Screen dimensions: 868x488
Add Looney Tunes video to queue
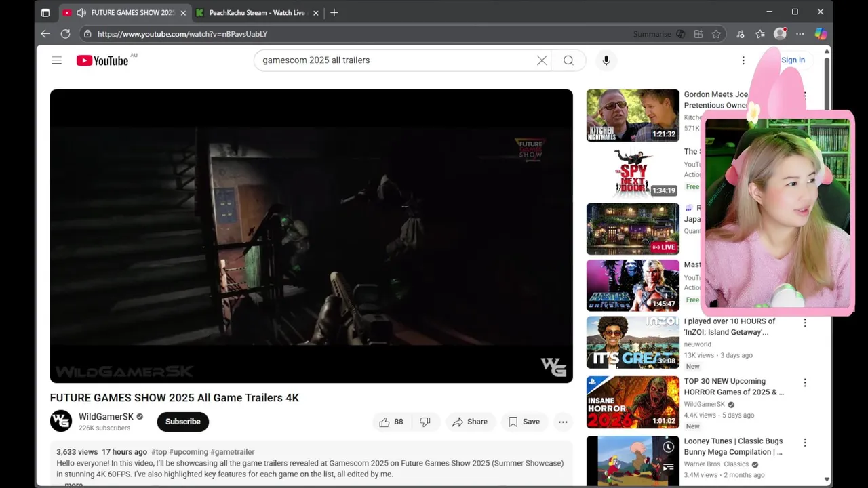point(669,467)
